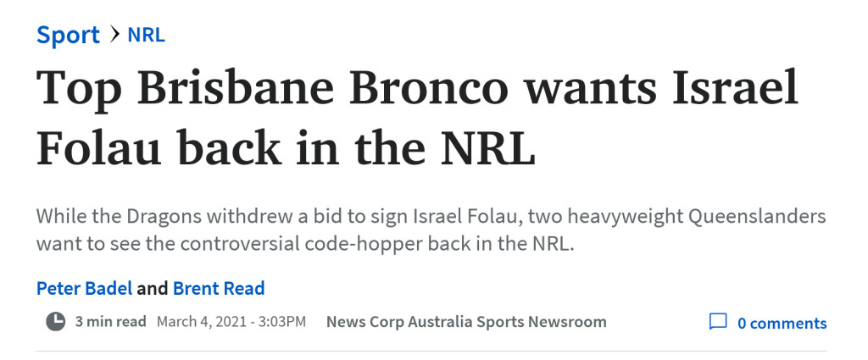Click 'Brisbane Bronco' in the headline
Viewport: 868px width, 360px height.
tap(322, 88)
